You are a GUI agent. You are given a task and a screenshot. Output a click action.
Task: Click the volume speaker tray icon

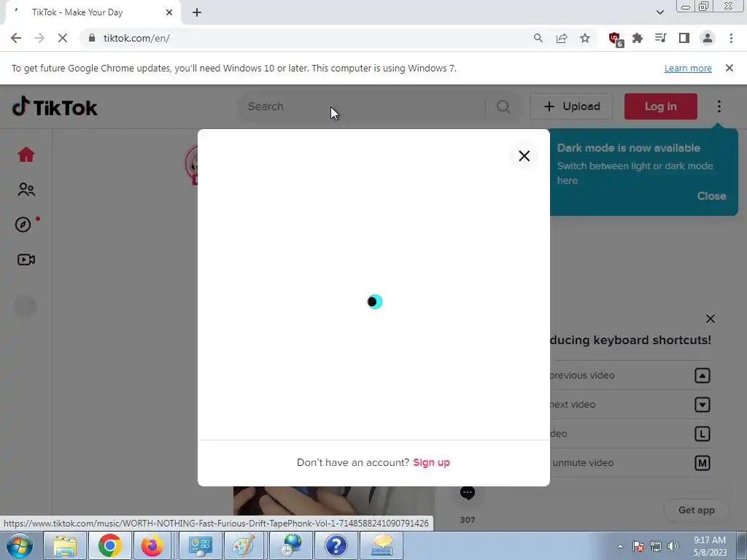tap(673, 546)
